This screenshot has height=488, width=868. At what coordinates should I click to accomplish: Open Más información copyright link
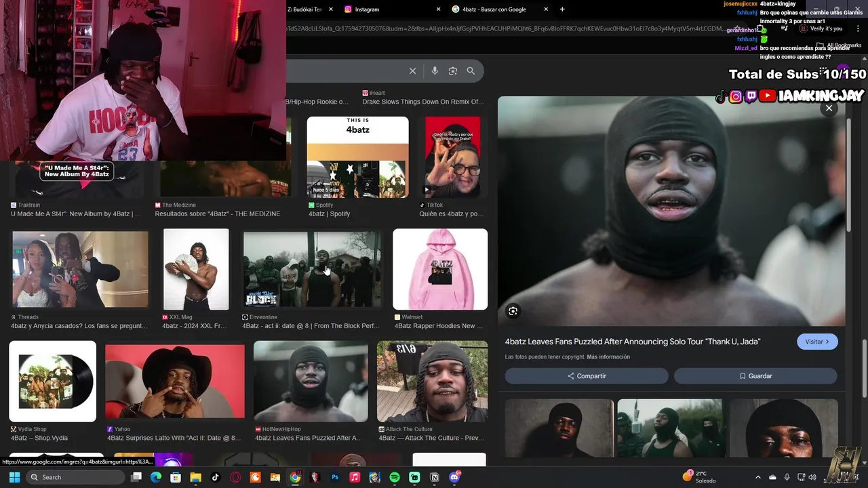[x=608, y=357]
